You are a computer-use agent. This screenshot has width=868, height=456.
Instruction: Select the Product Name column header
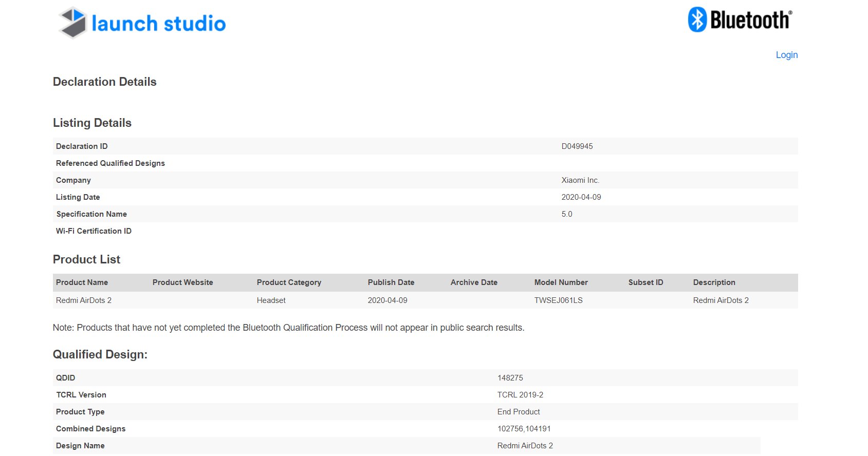[82, 282]
